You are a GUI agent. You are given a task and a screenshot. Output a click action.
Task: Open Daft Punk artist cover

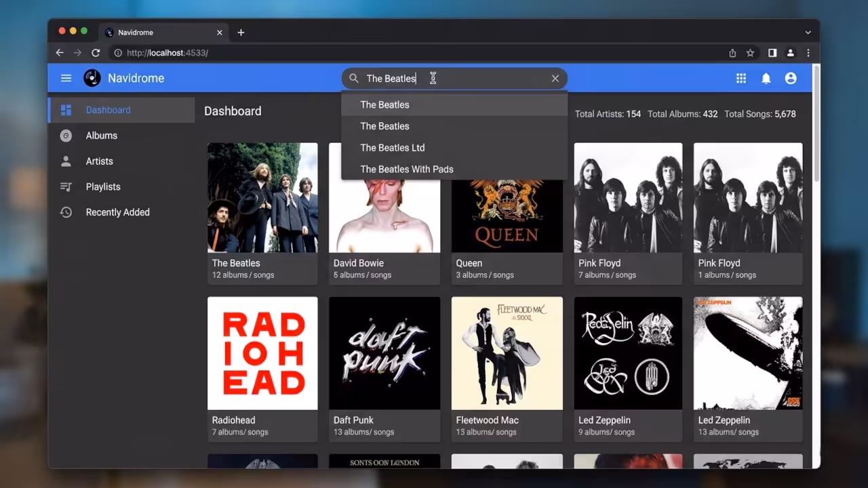coord(384,353)
